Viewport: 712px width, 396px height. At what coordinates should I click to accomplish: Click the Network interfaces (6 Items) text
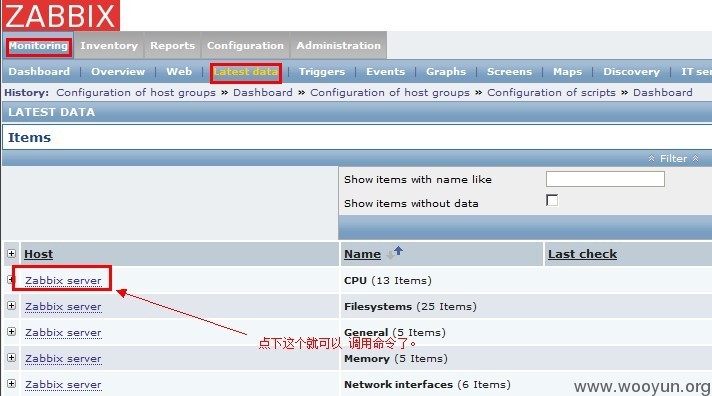427,385
